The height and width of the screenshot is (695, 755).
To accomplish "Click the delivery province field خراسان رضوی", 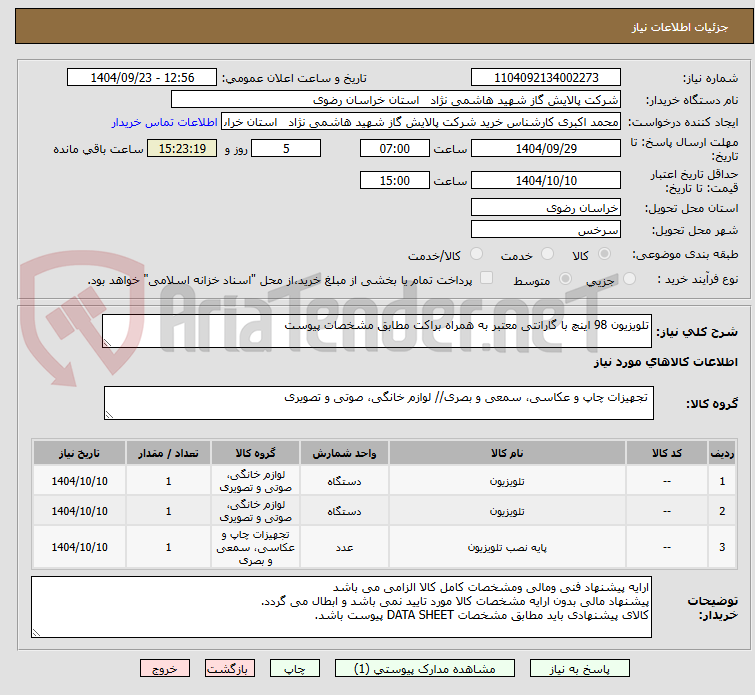I will [546, 208].
